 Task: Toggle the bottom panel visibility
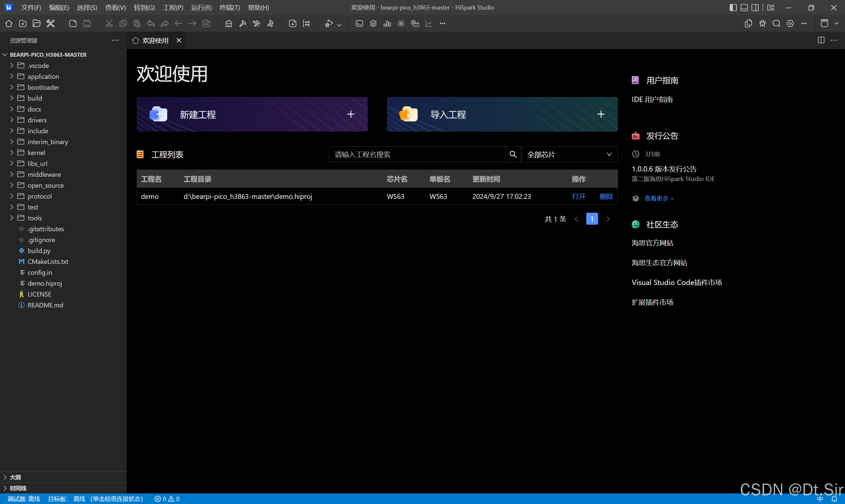tap(744, 8)
